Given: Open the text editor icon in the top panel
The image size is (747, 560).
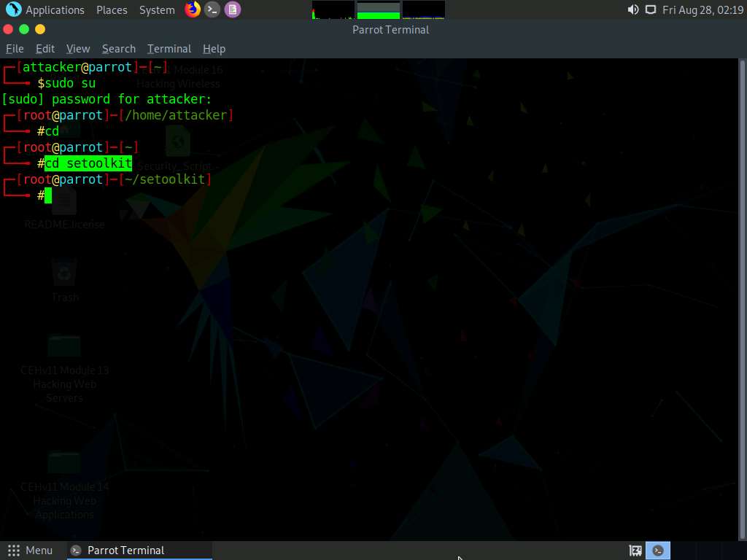Looking at the screenshot, I should point(233,9).
